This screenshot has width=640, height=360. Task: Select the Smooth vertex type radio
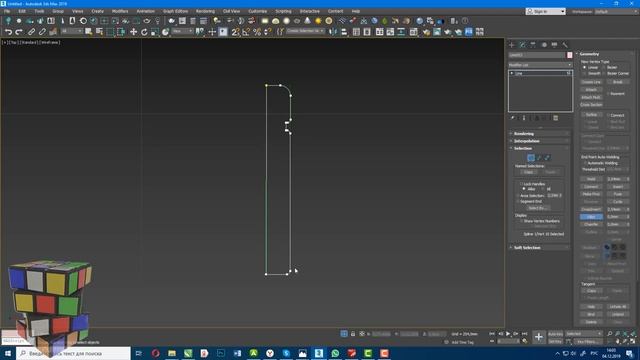584,73
